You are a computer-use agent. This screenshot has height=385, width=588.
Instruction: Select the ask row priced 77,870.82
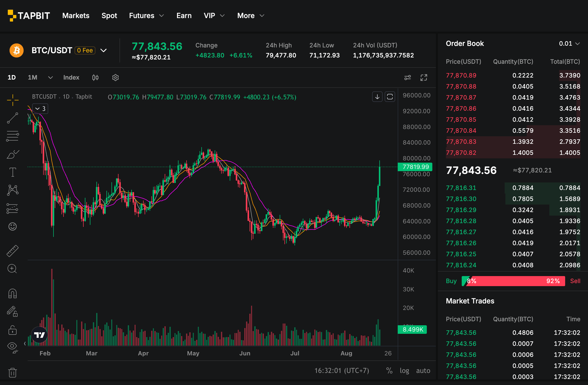(513, 153)
